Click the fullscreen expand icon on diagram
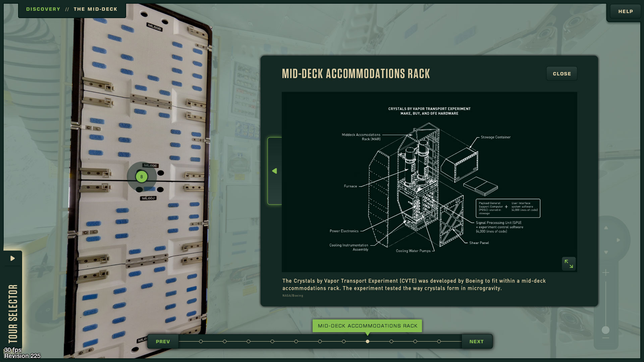The image size is (644, 362). pyautogui.click(x=569, y=264)
